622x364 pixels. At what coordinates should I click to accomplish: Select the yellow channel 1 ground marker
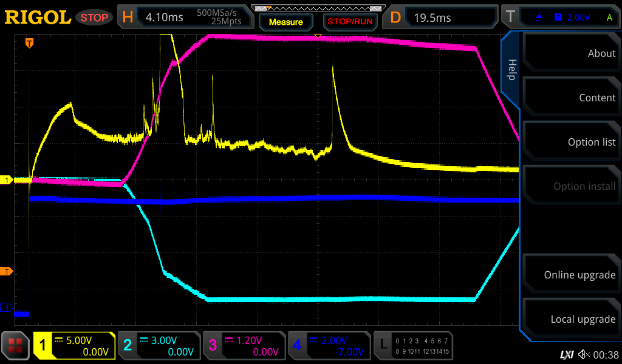7,180
